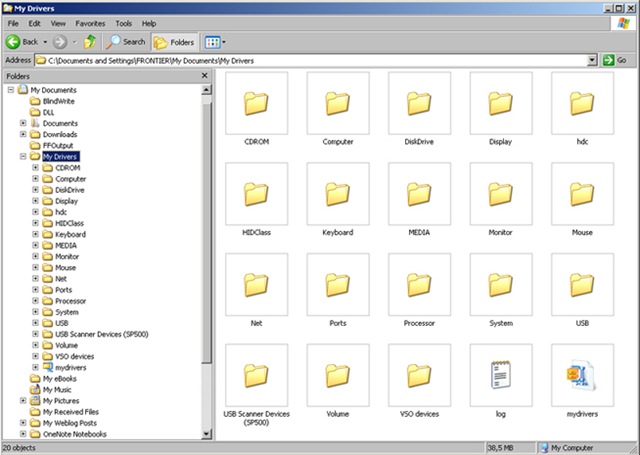Click the forward navigation arrow

coord(60,42)
